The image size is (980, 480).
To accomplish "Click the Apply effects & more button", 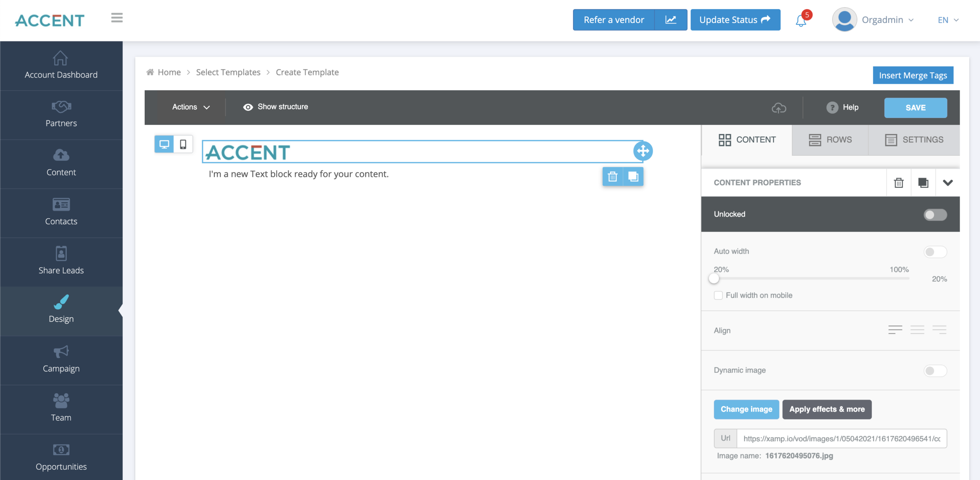I will 827,409.
